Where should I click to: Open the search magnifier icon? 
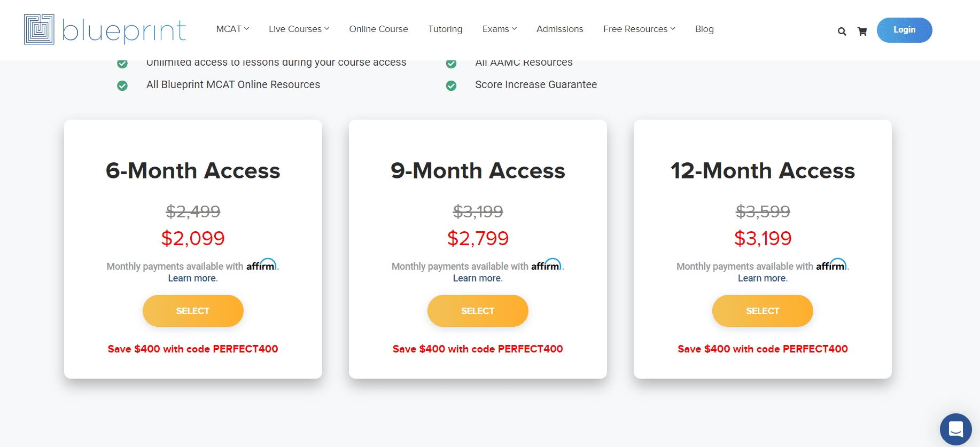[842, 32]
